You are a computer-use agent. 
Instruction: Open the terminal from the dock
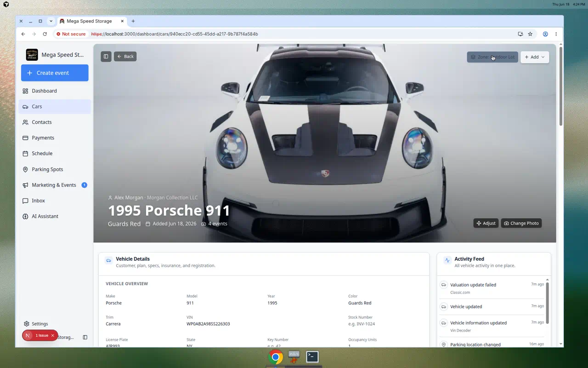[x=312, y=356]
